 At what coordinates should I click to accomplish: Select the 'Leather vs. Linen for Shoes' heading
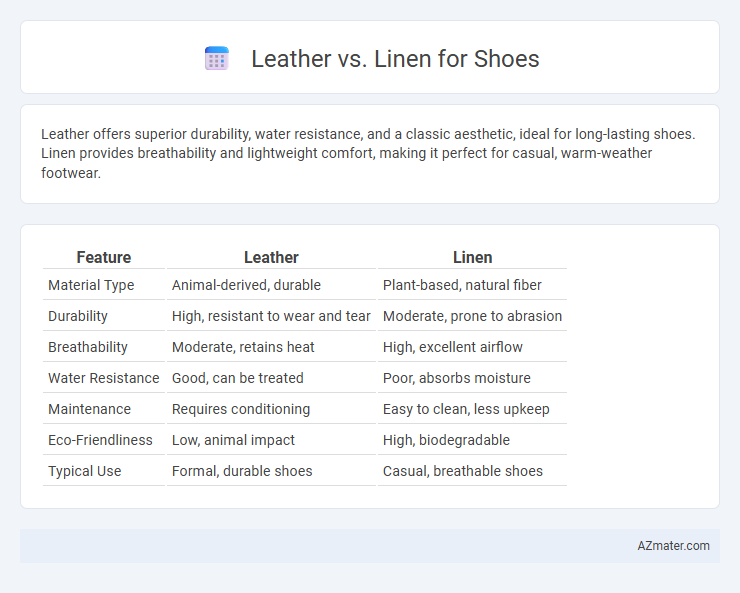pos(395,59)
